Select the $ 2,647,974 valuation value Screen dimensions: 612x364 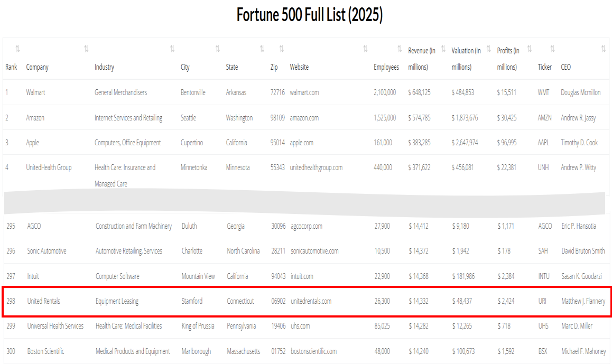pyautogui.click(x=465, y=143)
